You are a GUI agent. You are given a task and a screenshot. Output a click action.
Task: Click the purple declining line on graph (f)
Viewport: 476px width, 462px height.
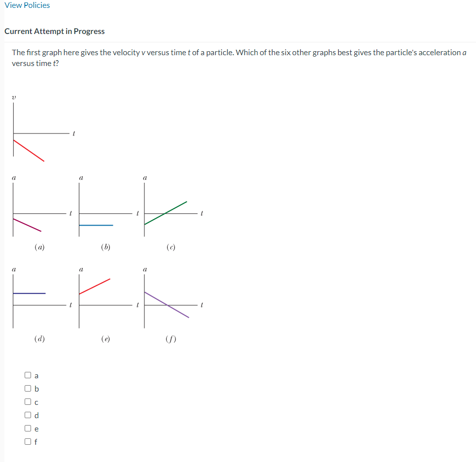tap(168, 305)
